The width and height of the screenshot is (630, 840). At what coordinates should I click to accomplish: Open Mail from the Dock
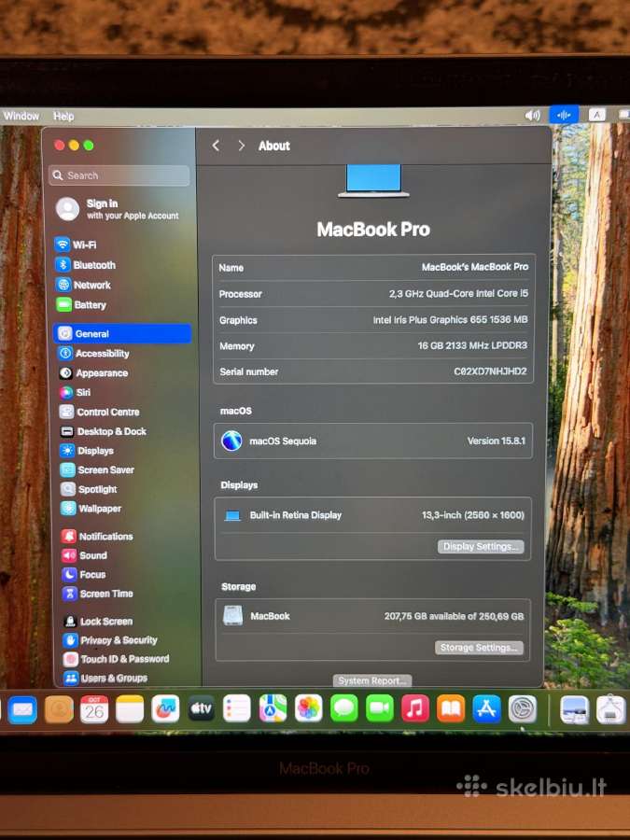click(22, 710)
